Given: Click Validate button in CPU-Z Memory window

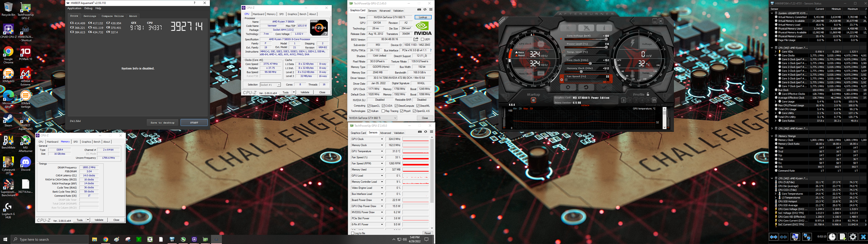Looking at the screenshot, I should click(99, 220).
